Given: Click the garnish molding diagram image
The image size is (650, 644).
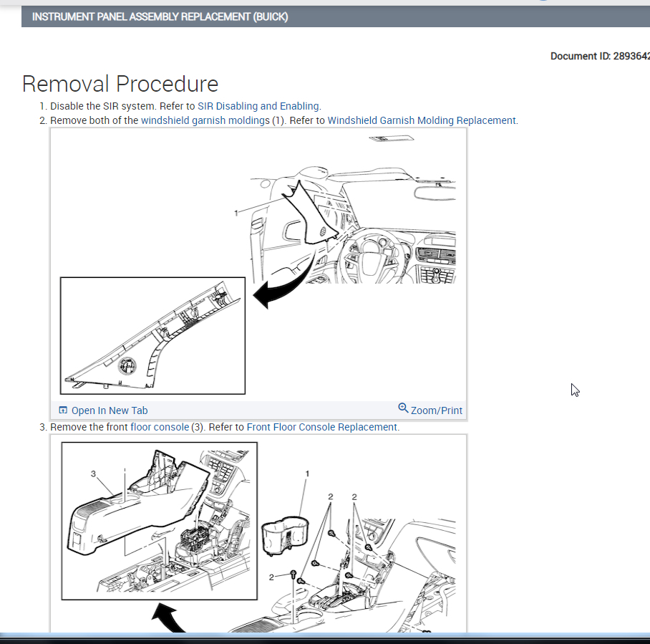Looking at the screenshot, I should coord(258,264).
